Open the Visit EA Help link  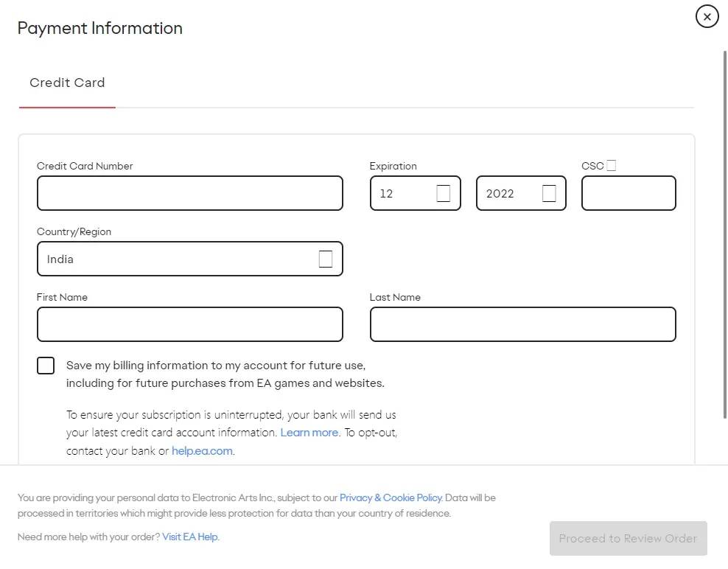coord(190,537)
